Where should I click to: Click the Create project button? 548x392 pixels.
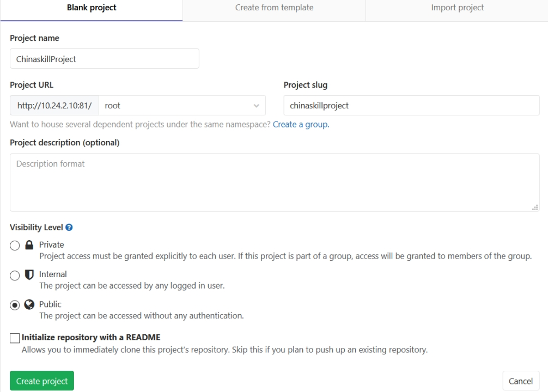[42, 381]
